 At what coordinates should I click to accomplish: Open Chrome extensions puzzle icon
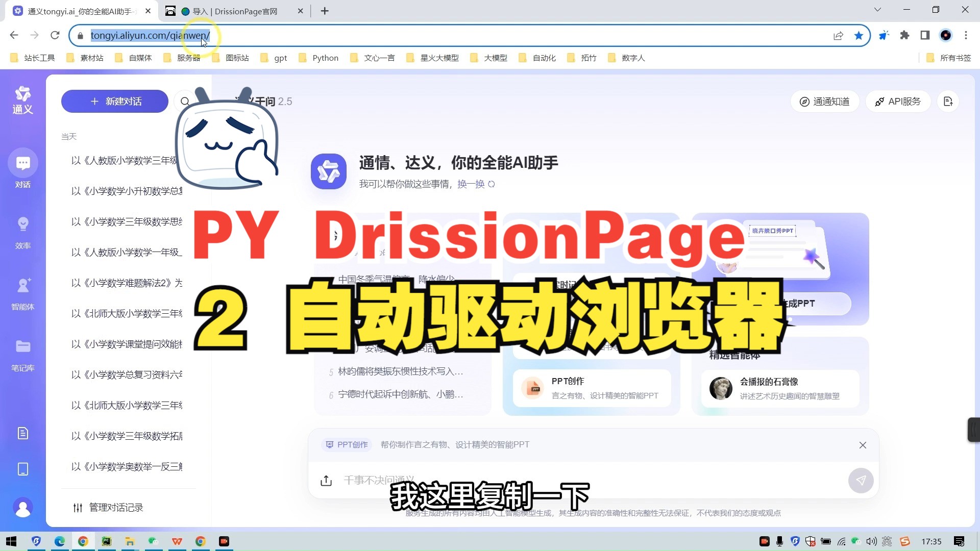pos(904,35)
